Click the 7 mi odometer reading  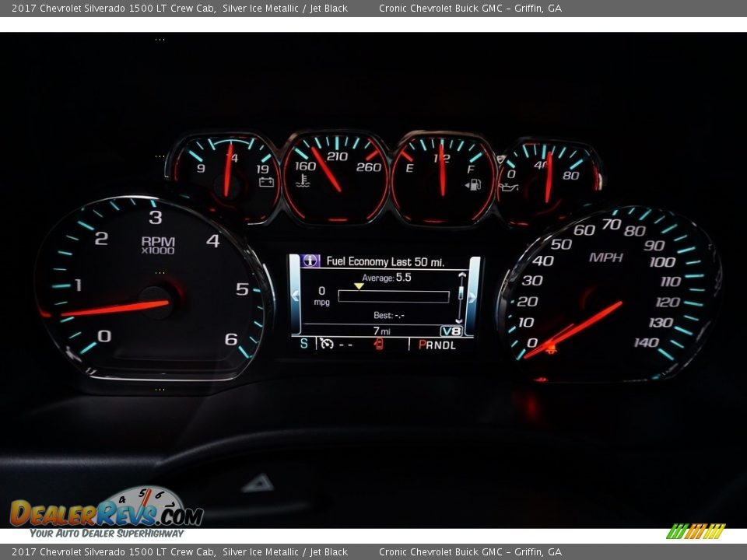pyautogui.click(x=381, y=330)
